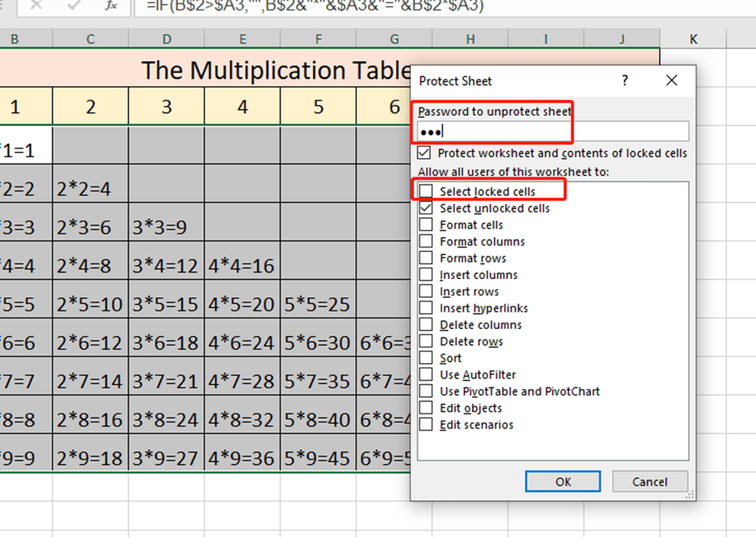756x537 pixels.
Task: Select the cell showing 2*7=14
Action: 90,376
